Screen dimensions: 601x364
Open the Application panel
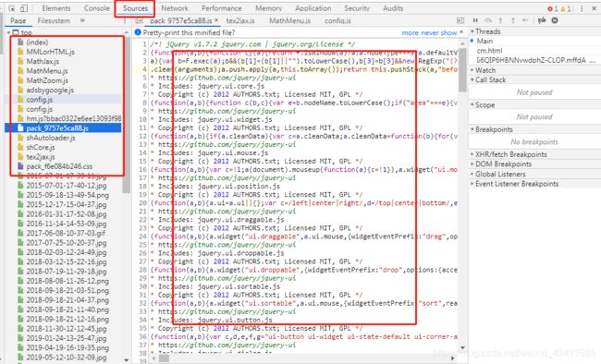tap(313, 8)
